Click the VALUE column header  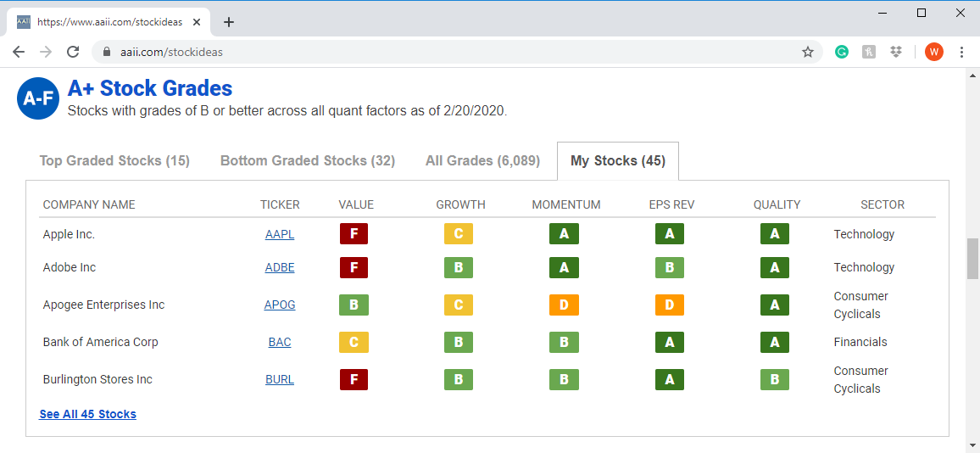(355, 204)
